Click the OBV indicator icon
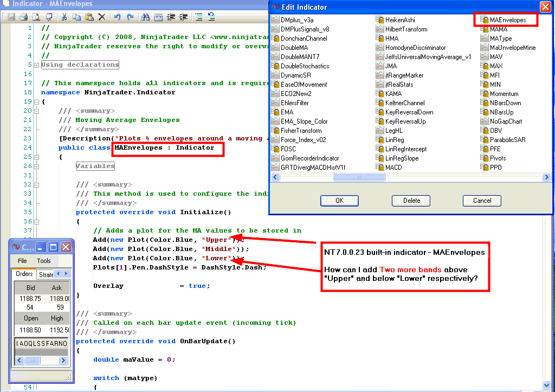Viewport: 555px width, 392px height. point(484,130)
